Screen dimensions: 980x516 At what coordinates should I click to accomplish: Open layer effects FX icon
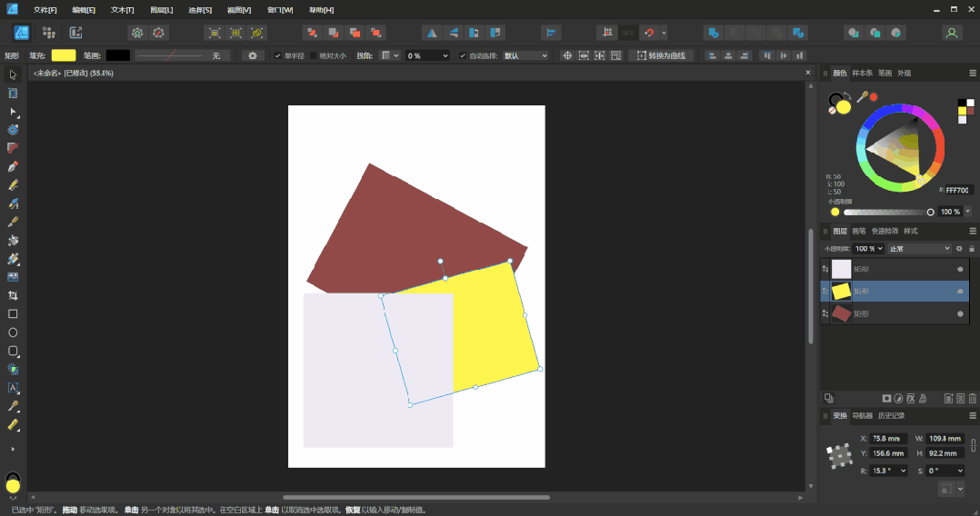911,399
